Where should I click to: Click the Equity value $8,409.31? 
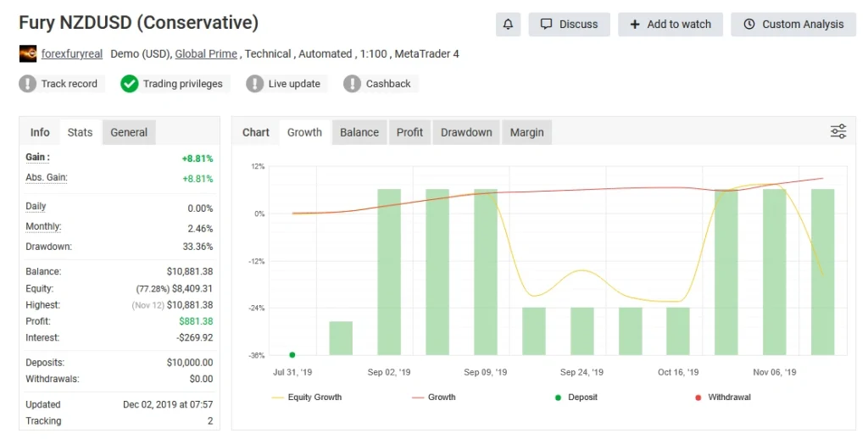(192, 288)
